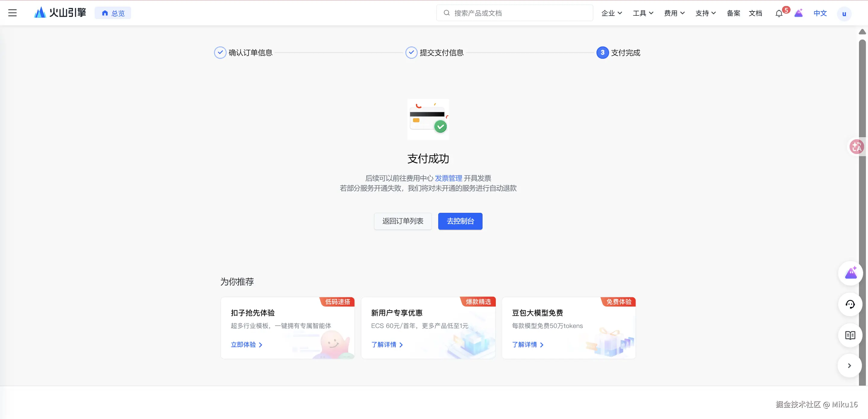Screen dimensions: 868x419
Task: Expand the 工具 dropdown menu
Action: coord(643,13)
